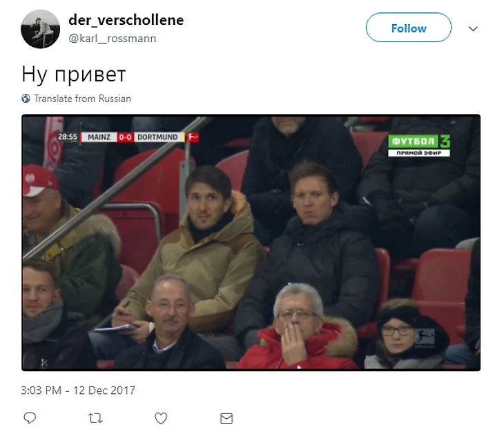Click the 28:55 match clock in the photo
Screen dimensions: 504x434
[68, 137]
